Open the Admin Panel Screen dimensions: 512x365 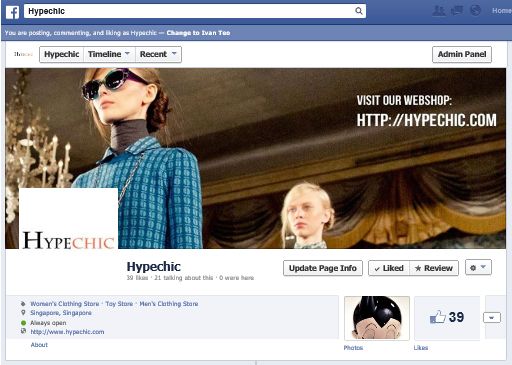462,54
